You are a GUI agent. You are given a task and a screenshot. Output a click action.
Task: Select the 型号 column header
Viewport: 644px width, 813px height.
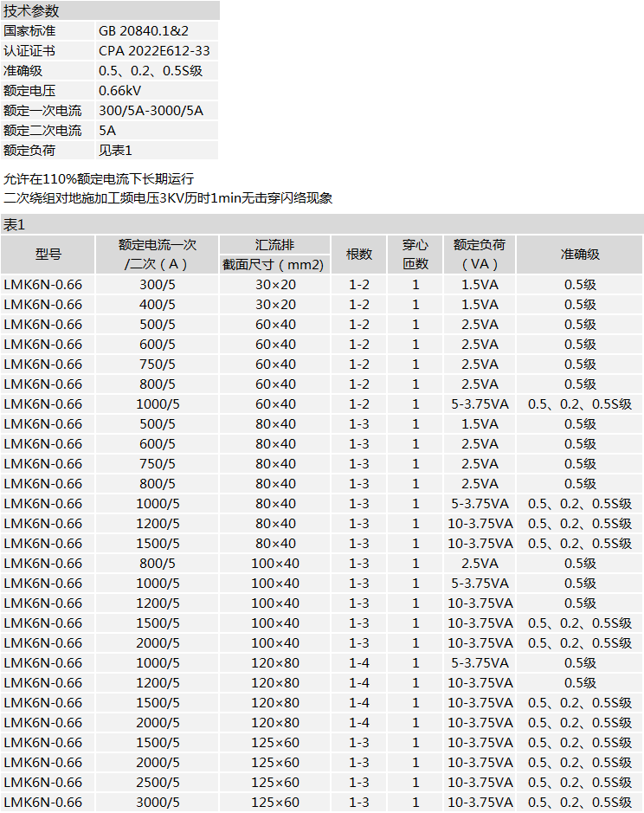click(x=48, y=255)
